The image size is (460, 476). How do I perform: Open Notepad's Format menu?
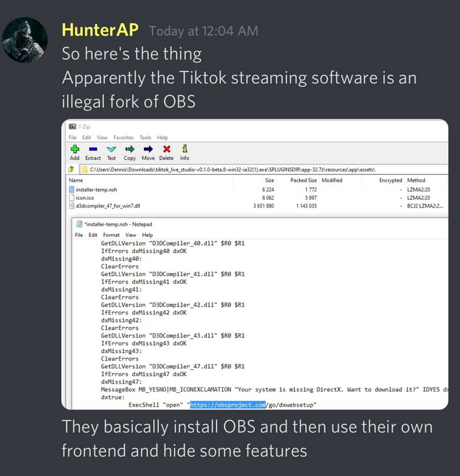(x=111, y=235)
